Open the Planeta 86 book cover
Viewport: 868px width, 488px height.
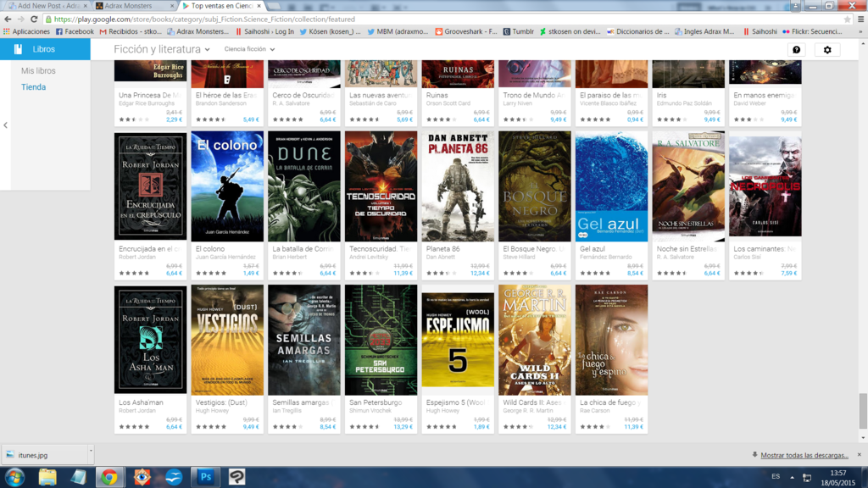point(458,186)
